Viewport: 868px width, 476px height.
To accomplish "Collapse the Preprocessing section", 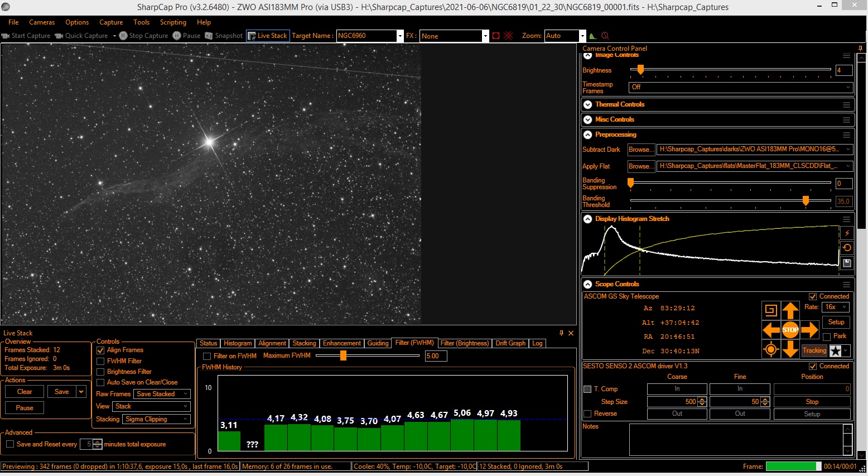I will [x=587, y=134].
